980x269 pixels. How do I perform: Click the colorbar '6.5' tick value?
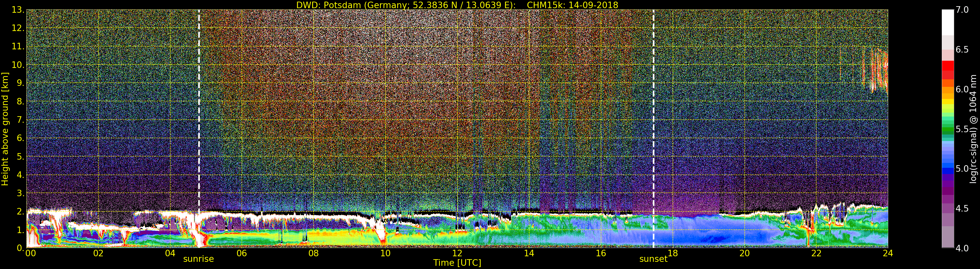[x=962, y=50]
